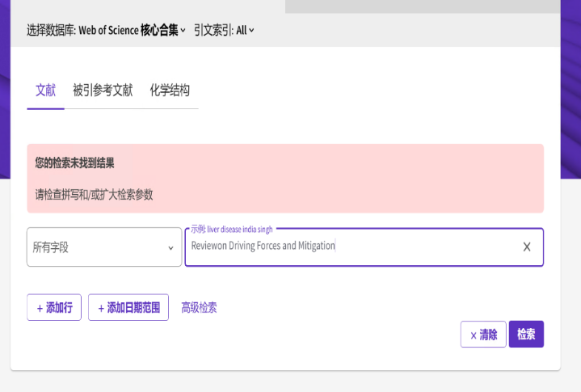Clear the search box with its X icon

click(527, 247)
